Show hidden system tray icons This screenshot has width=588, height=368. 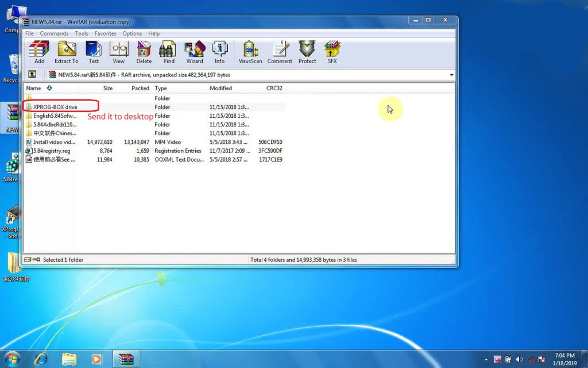486,359
